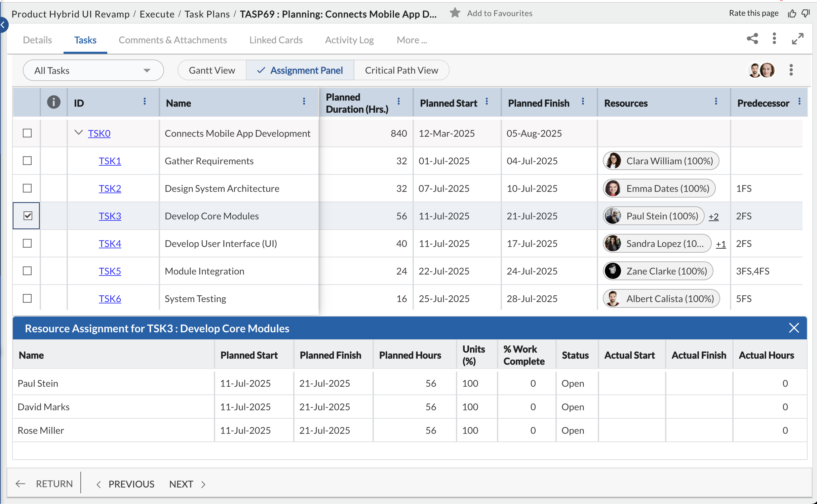
Task: Open kebab menu beside user avatars
Action: pyautogui.click(x=791, y=70)
